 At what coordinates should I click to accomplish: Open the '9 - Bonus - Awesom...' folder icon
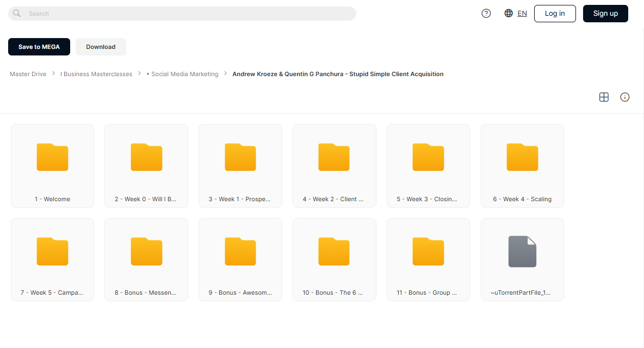point(240,252)
